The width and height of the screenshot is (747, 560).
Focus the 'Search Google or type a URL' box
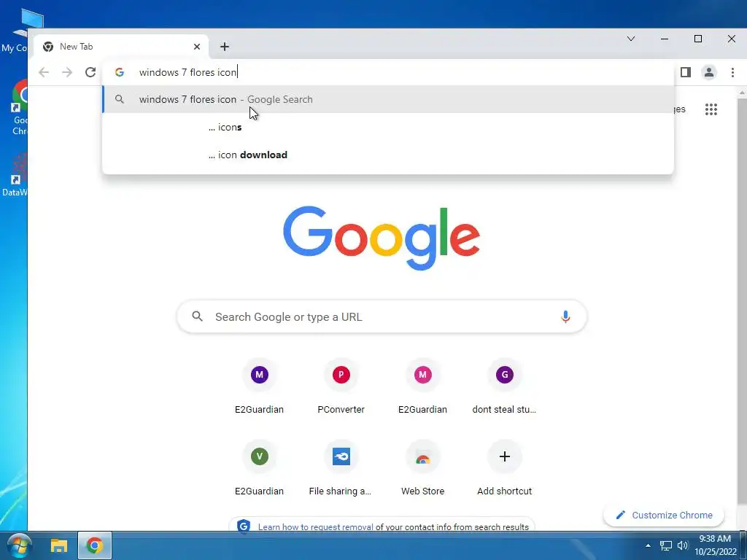click(x=382, y=316)
